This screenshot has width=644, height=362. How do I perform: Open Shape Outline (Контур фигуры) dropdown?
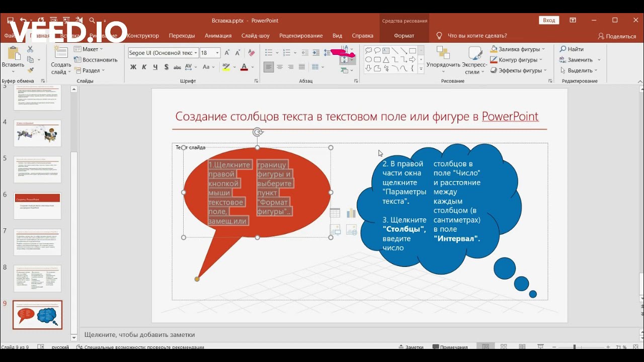(x=516, y=60)
